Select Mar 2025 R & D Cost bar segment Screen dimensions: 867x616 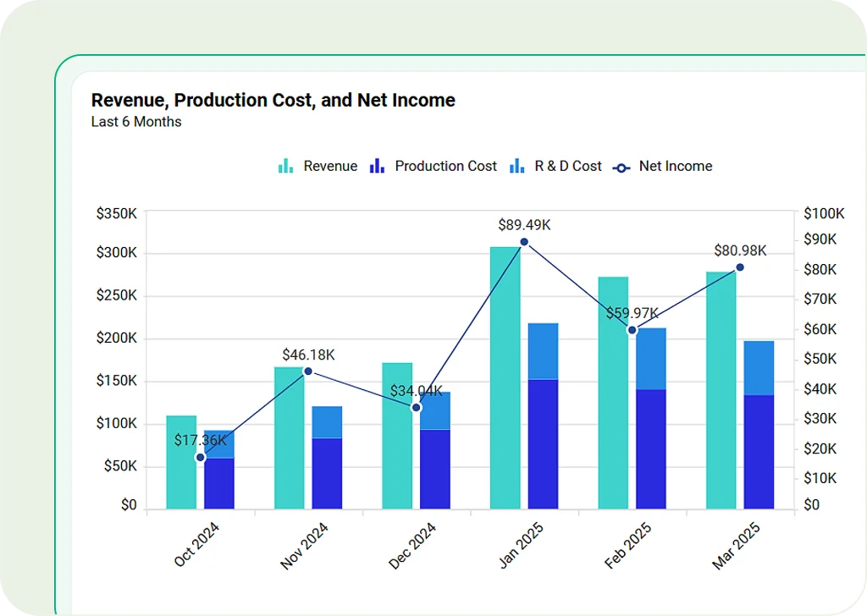pos(759,367)
